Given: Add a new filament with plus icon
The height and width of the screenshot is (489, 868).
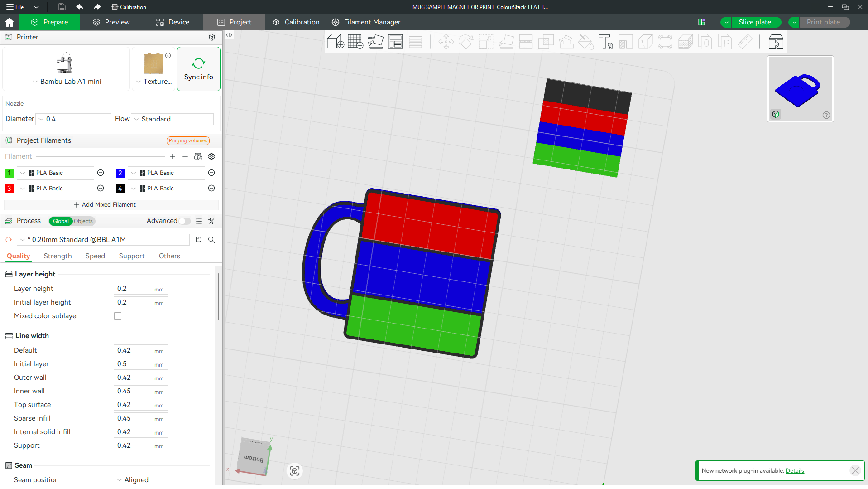Looking at the screenshot, I should 173,156.
